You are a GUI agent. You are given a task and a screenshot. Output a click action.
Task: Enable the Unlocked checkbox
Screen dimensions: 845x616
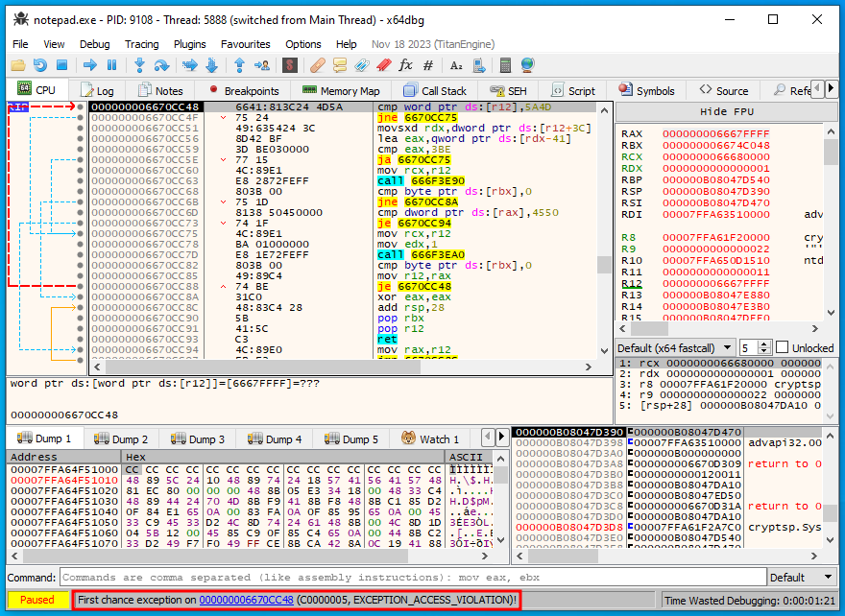click(783, 347)
